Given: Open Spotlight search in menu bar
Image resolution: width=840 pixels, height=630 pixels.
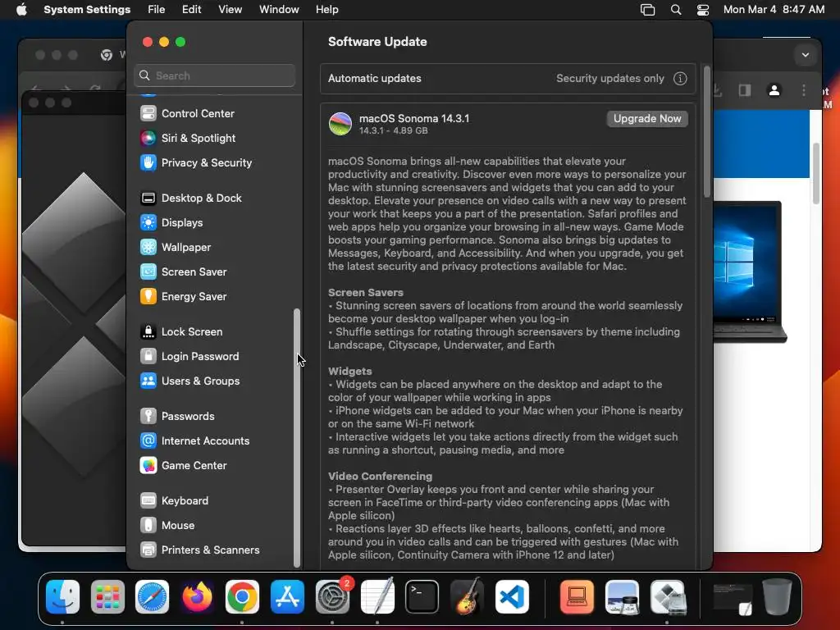Looking at the screenshot, I should [676, 10].
